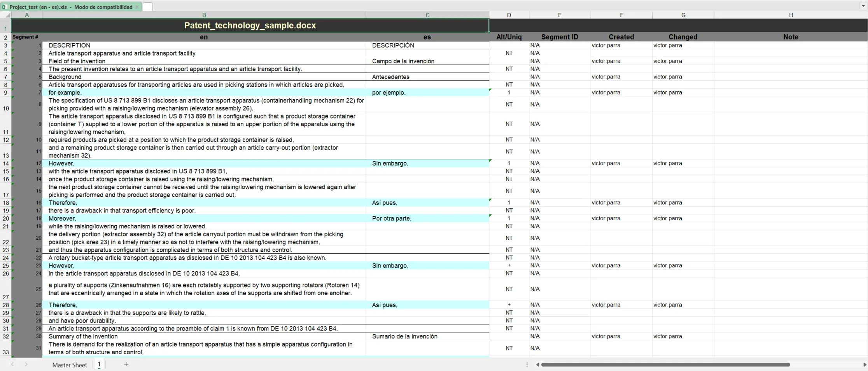Select column H header labeled Note

[x=791, y=15]
